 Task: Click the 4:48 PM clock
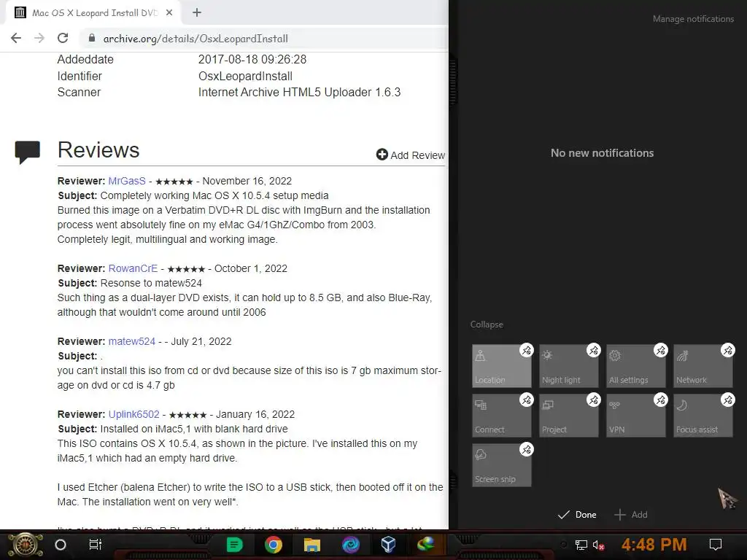point(654,545)
